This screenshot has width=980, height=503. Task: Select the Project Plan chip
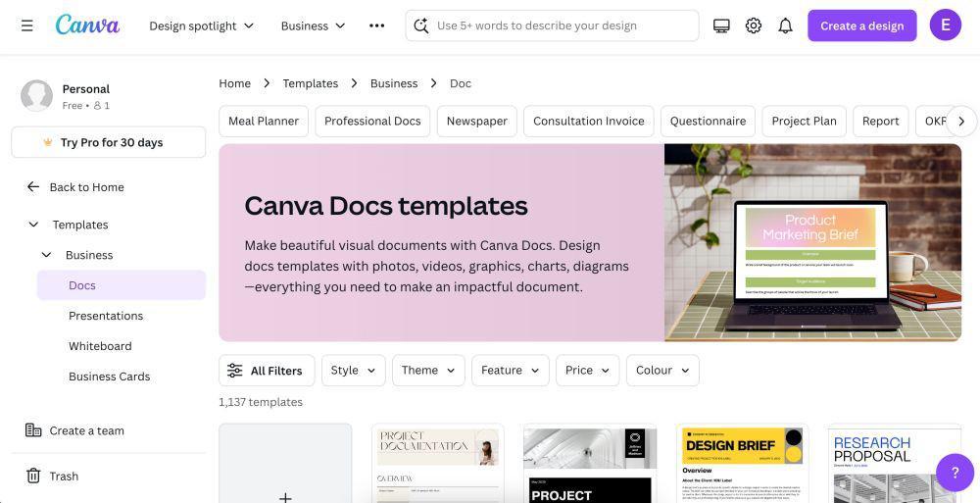click(804, 121)
